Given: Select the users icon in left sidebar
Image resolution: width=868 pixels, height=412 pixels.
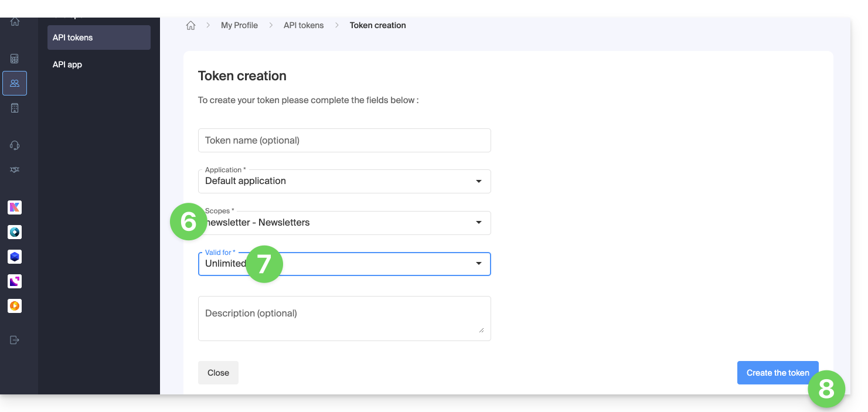Looking at the screenshot, I should 15,83.
